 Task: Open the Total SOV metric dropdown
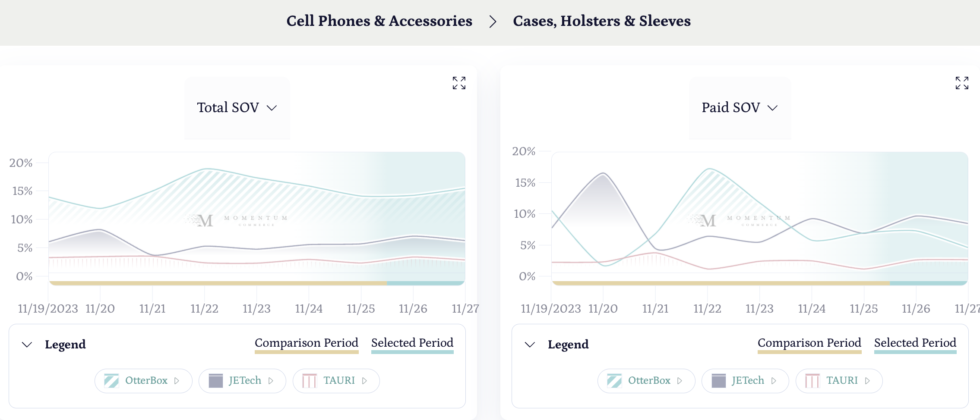point(237,108)
